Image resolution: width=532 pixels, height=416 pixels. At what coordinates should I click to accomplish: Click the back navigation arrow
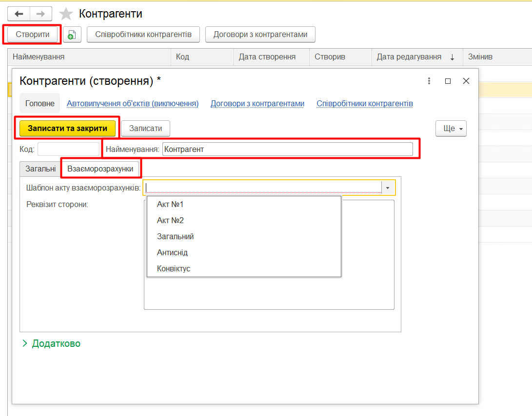point(19,14)
